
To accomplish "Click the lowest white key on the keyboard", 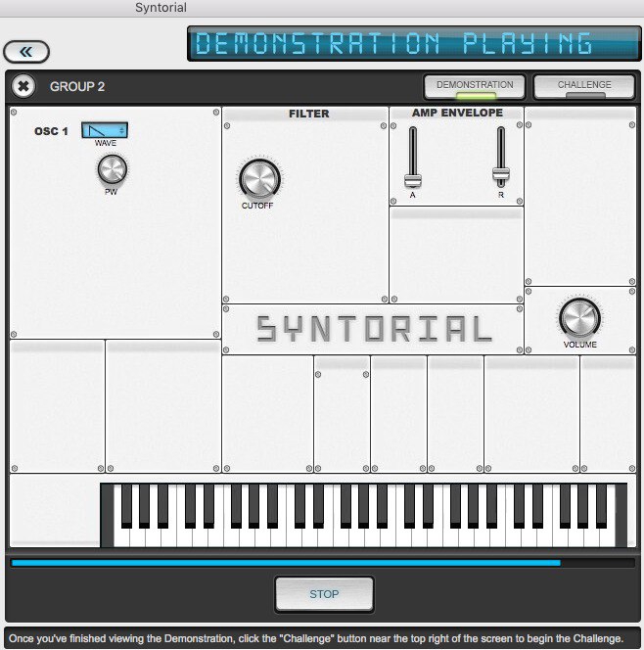I will pyautogui.click(x=121, y=537).
